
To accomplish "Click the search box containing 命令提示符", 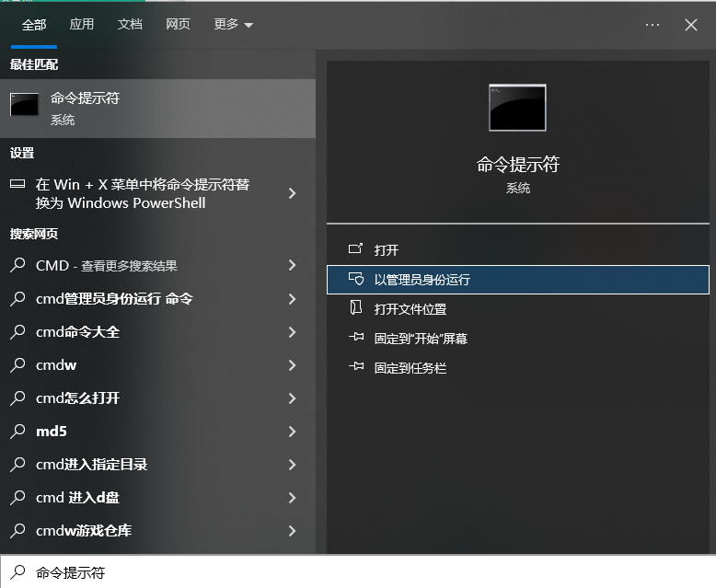I will tap(358, 571).
